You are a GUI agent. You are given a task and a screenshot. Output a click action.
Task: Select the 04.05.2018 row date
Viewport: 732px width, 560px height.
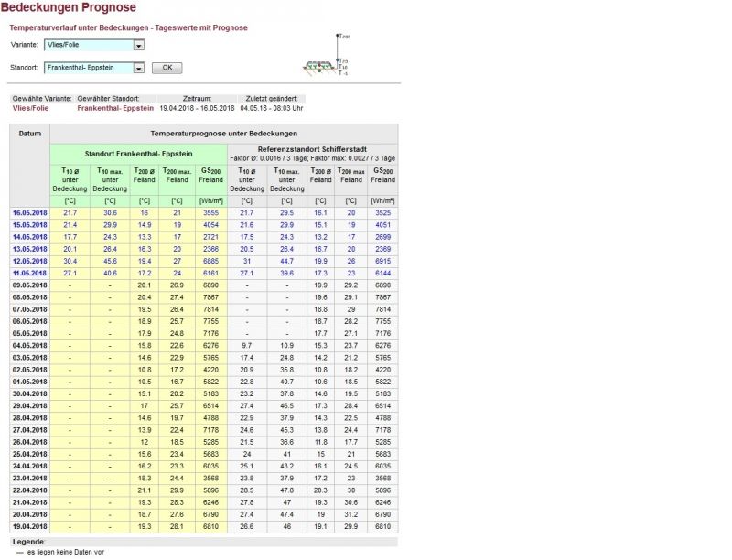pyautogui.click(x=29, y=345)
